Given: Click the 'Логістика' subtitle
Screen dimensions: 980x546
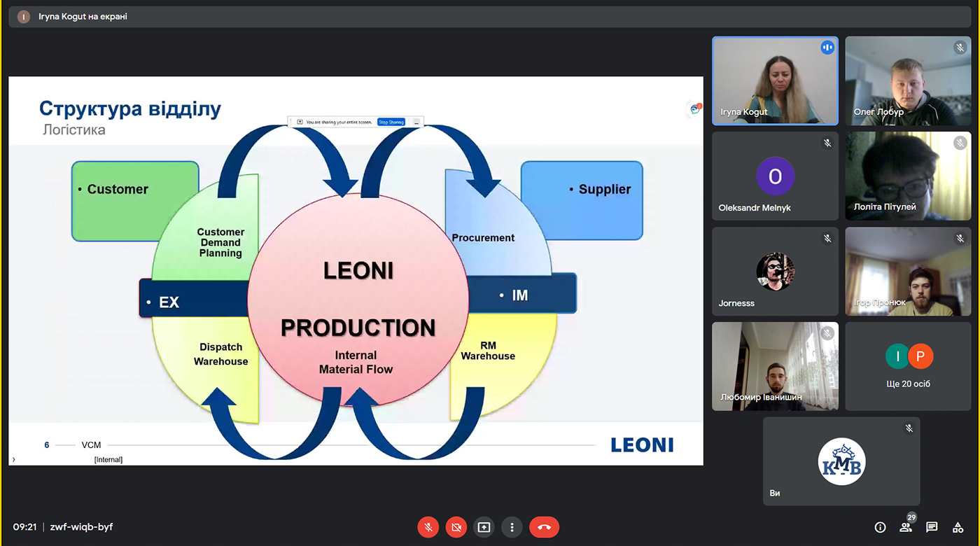Looking at the screenshot, I should pos(74,129).
